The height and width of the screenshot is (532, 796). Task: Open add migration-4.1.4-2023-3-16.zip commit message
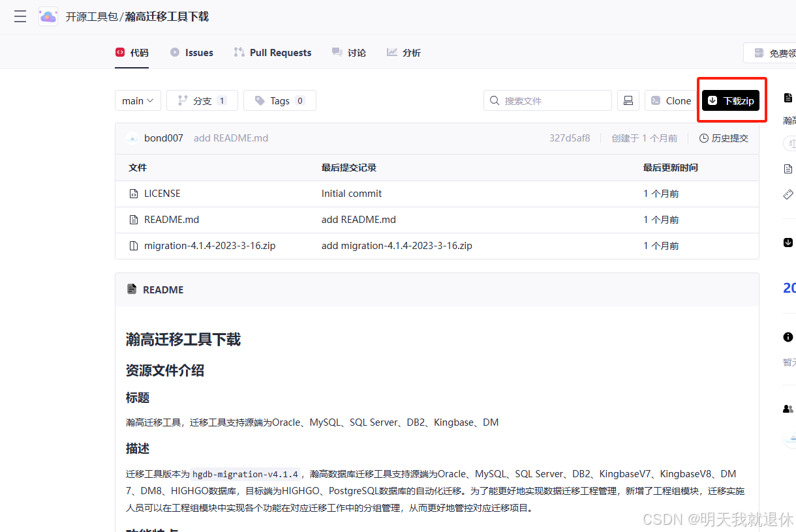[397, 246]
